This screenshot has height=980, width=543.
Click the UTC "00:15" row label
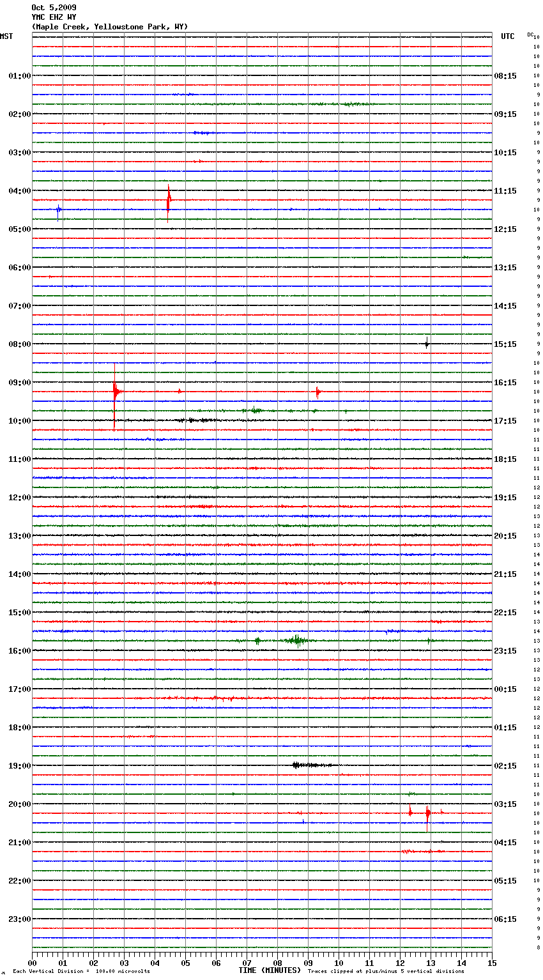[505, 689]
